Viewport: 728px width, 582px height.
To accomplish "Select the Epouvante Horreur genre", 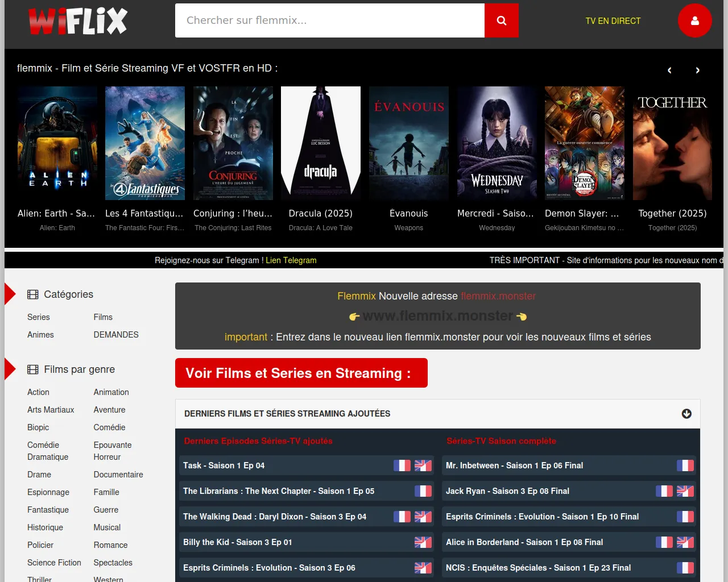I will click(113, 451).
